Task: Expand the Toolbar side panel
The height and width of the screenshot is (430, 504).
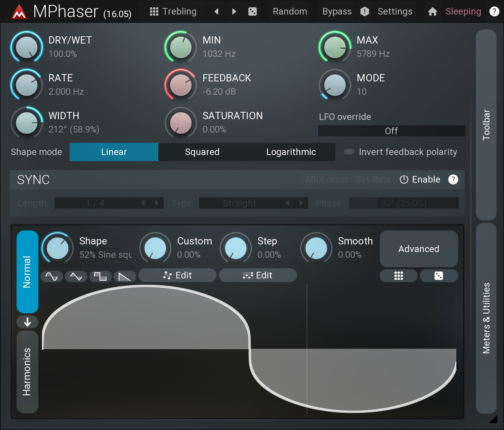Action: [486, 125]
